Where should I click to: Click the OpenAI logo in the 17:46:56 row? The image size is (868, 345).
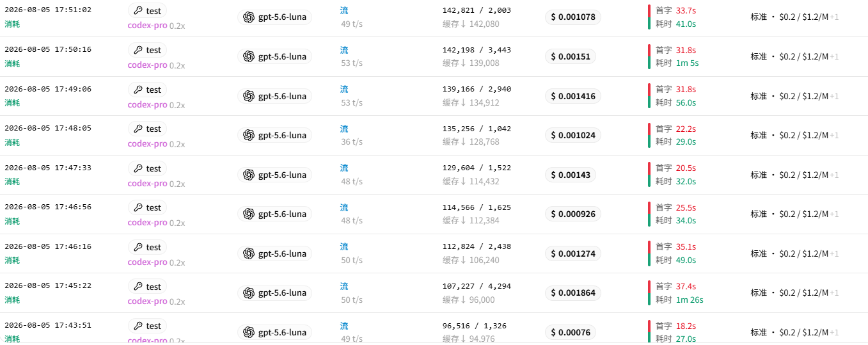click(249, 214)
